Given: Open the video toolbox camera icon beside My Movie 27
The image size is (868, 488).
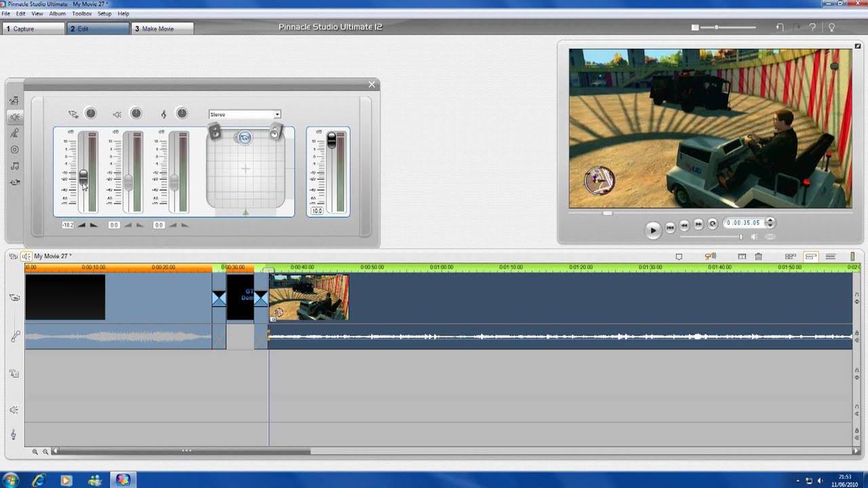Looking at the screenshot, I should 13,256.
